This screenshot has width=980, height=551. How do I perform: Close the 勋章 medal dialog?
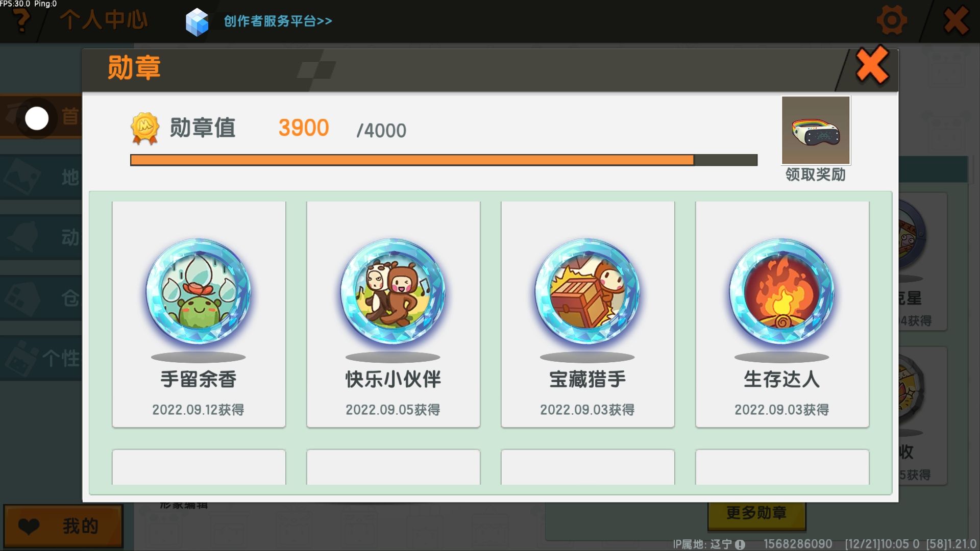click(872, 65)
